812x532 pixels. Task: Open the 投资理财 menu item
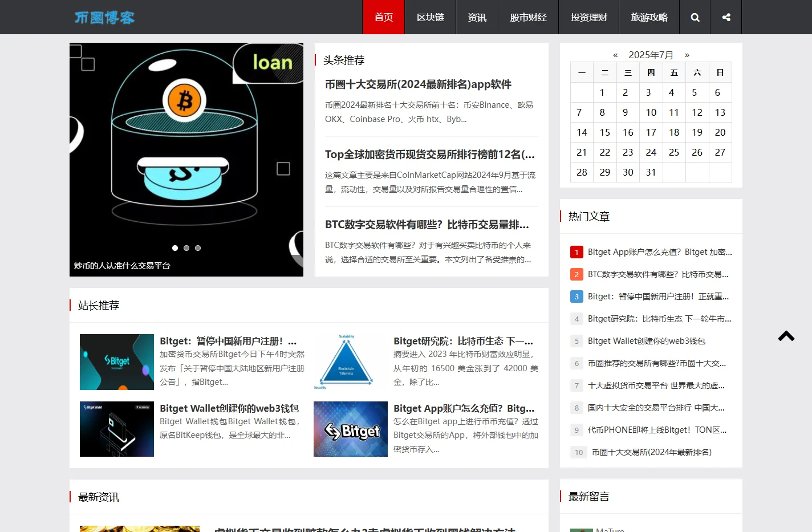point(589,17)
